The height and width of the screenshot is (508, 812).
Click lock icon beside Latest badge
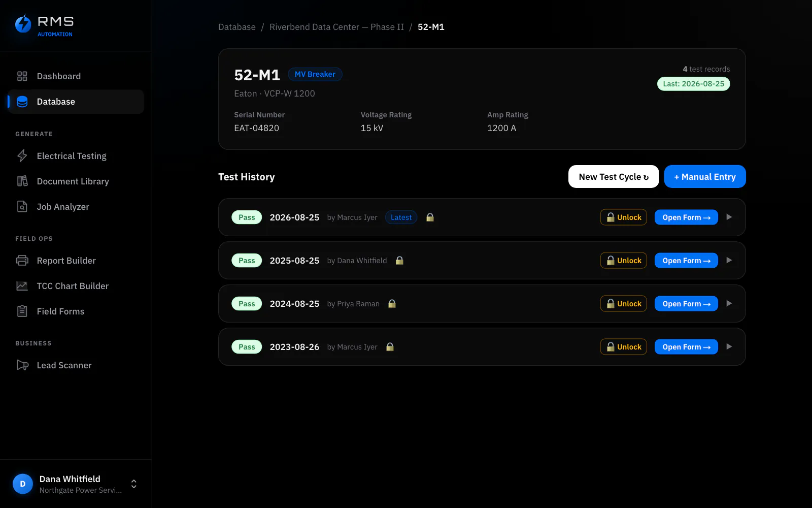coord(430,217)
